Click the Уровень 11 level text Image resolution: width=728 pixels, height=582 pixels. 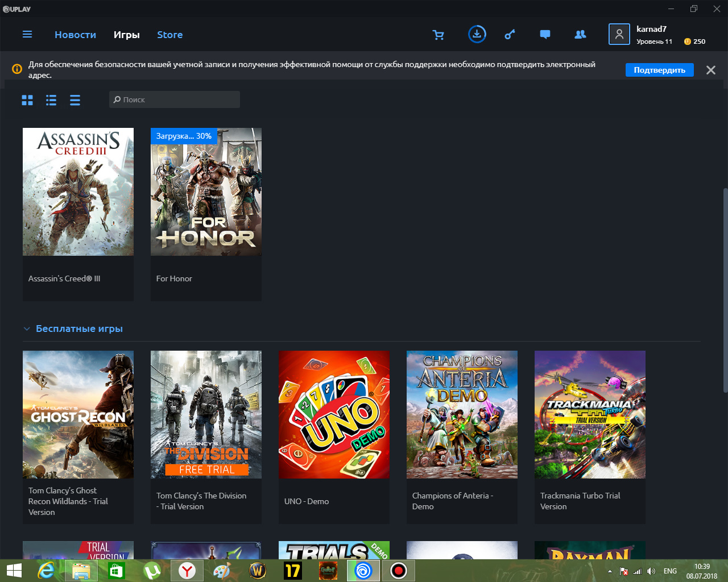pos(654,41)
